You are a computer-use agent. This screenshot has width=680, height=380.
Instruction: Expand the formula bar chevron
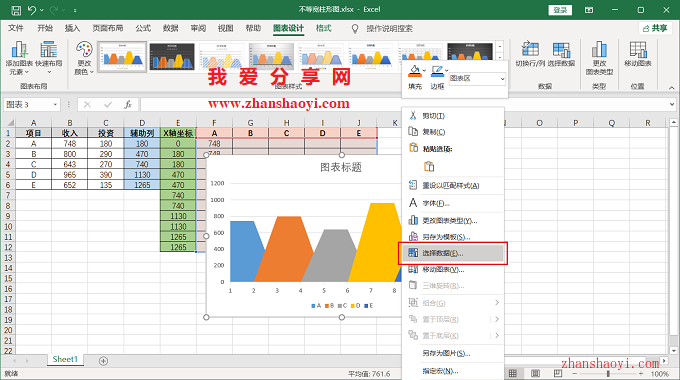[672, 105]
